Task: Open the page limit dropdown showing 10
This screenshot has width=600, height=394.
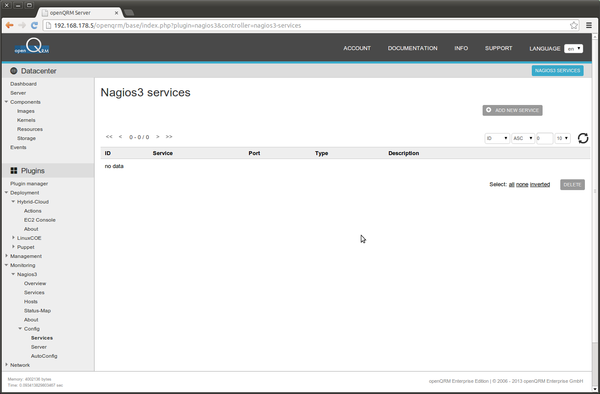Action: [562, 138]
